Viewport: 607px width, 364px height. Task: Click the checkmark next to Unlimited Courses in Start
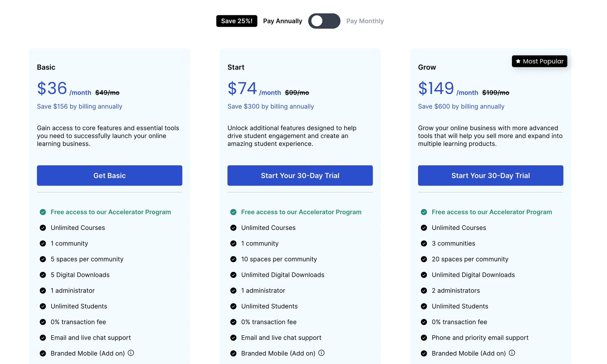coord(233,228)
